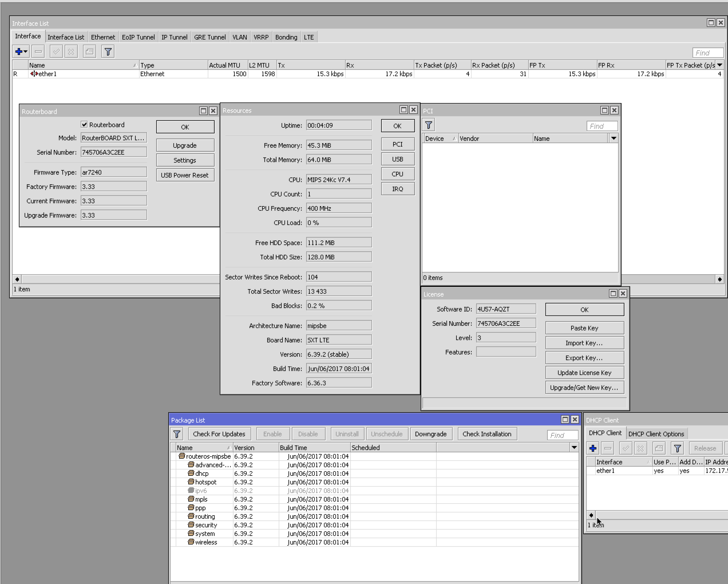Click the filter funnel icon in Interface List toolbar
This screenshot has width=728, height=584.
click(x=108, y=52)
